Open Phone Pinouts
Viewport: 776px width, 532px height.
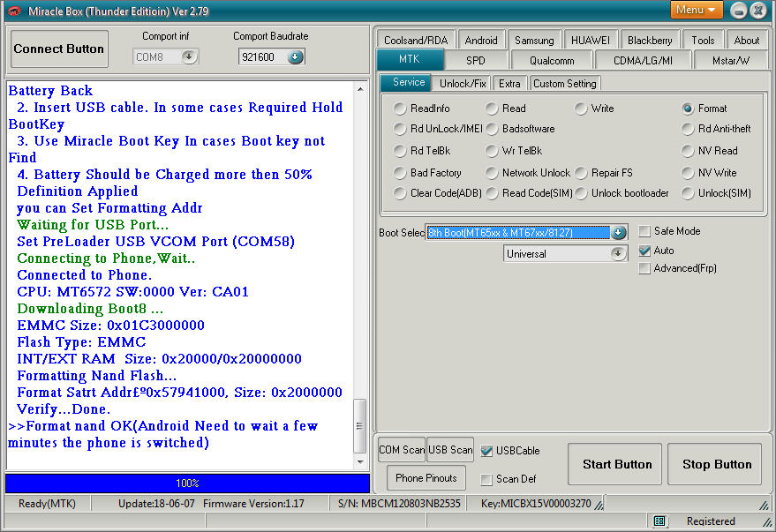[426, 478]
